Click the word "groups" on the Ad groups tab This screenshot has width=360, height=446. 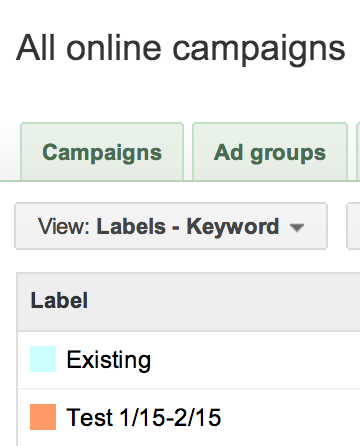288,154
